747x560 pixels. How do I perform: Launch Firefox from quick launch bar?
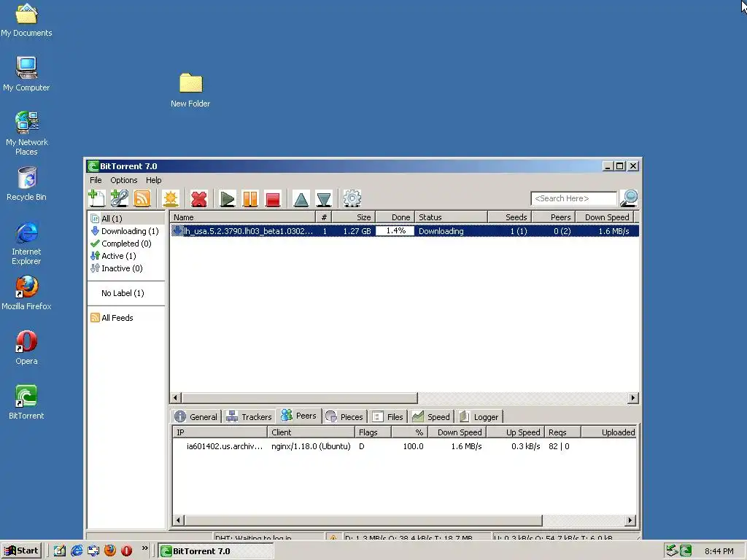110,551
